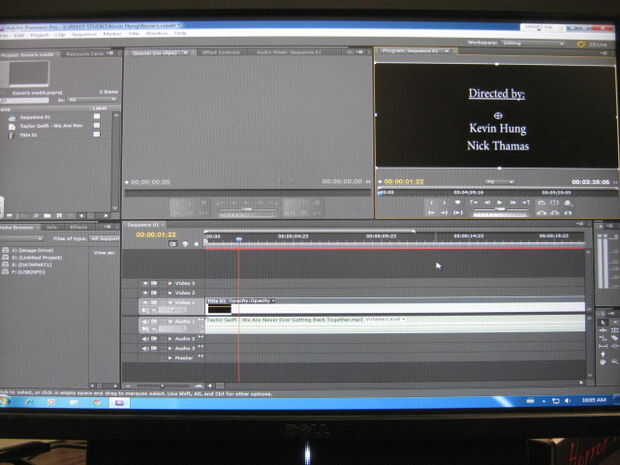This screenshot has height=465, width=620.
Task: Click Set In Point in Program monitor
Action: tap(431, 202)
